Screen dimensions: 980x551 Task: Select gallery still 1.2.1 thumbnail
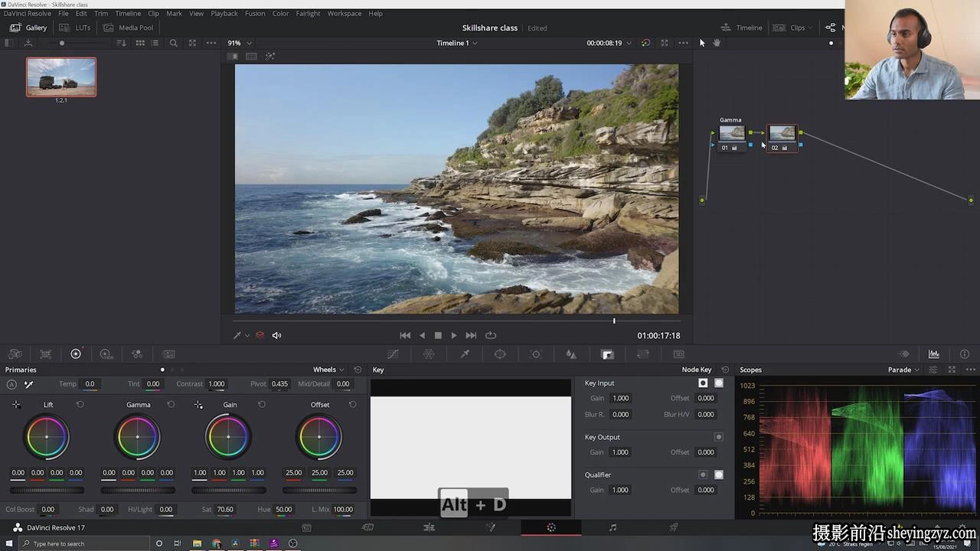click(61, 77)
